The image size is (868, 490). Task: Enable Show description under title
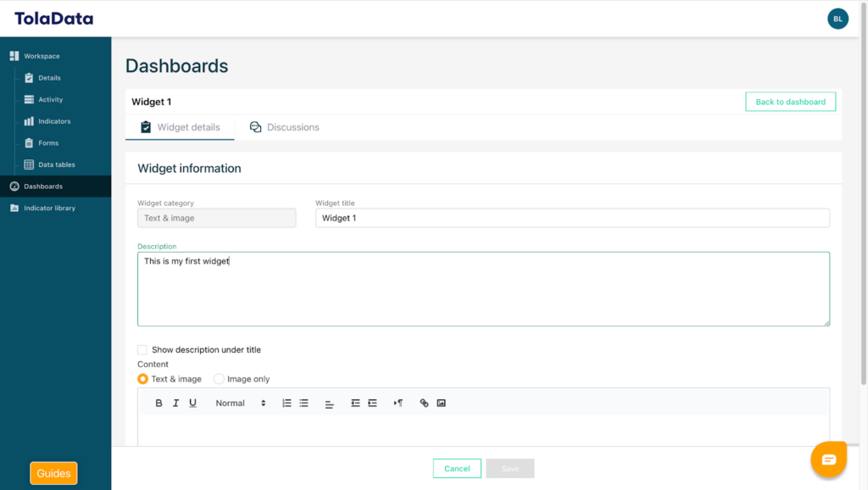(x=142, y=349)
